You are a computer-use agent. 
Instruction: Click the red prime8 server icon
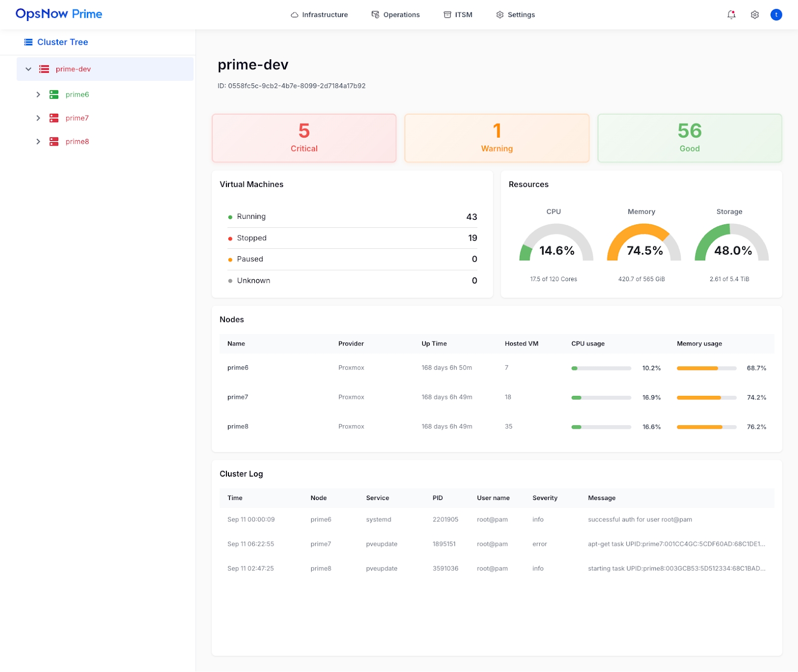(x=54, y=142)
